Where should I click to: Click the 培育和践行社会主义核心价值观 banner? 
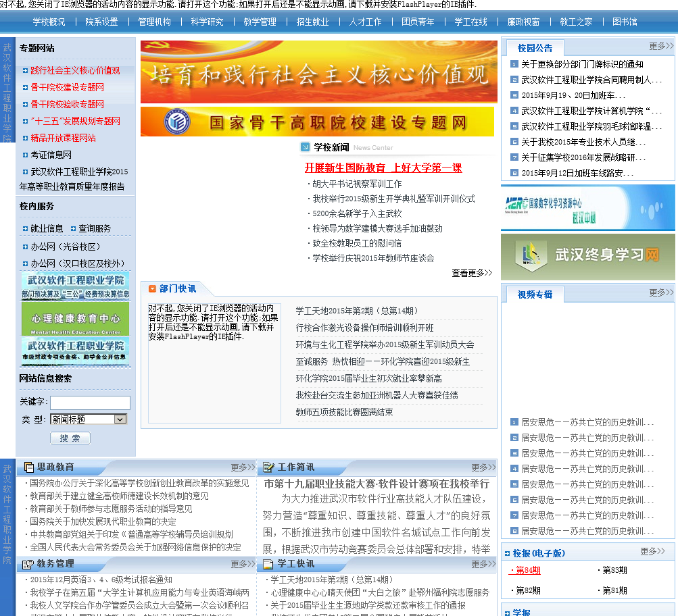pyautogui.click(x=318, y=72)
